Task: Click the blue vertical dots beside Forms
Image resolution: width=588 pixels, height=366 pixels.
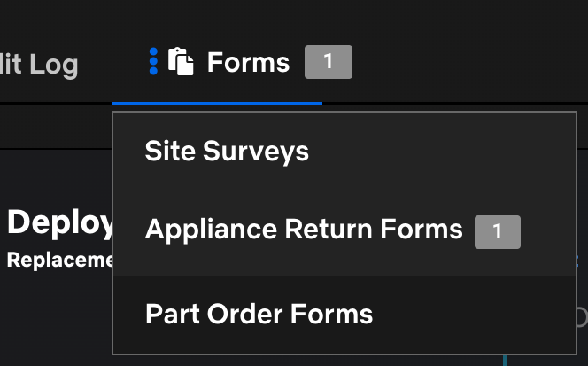Action: coord(153,62)
